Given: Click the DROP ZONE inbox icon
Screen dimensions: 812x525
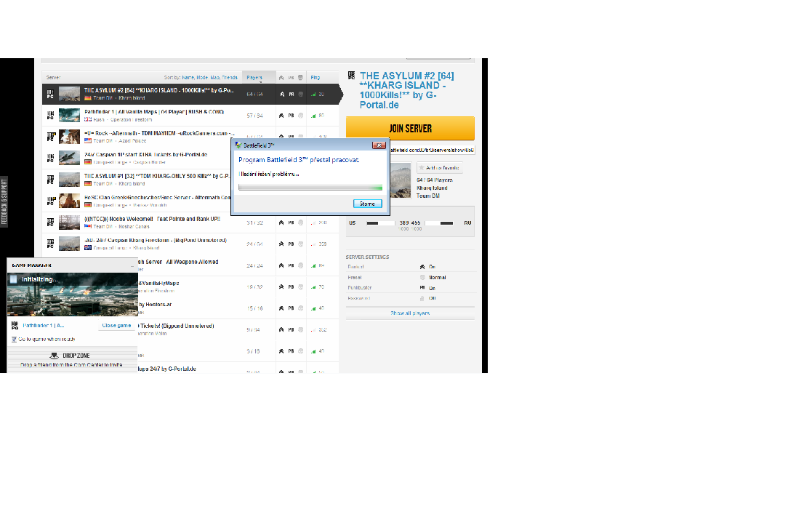Looking at the screenshot, I should (55, 356).
